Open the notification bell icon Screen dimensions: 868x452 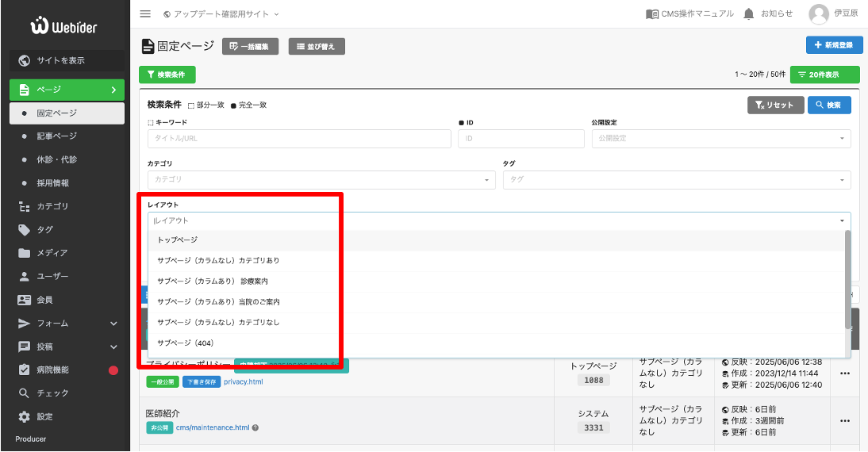[749, 14]
